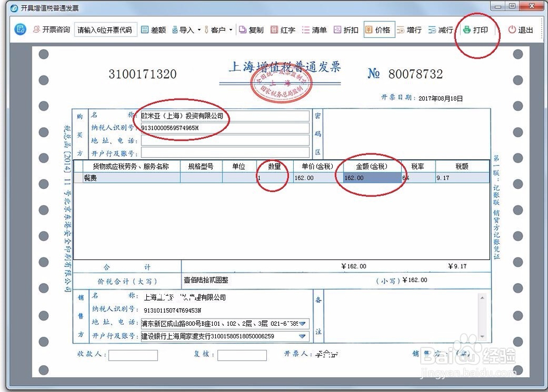Image resolution: width=548 pixels, height=392 pixels.
Task: Click the buyer 地址、电话 field
Action: pos(225,140)
